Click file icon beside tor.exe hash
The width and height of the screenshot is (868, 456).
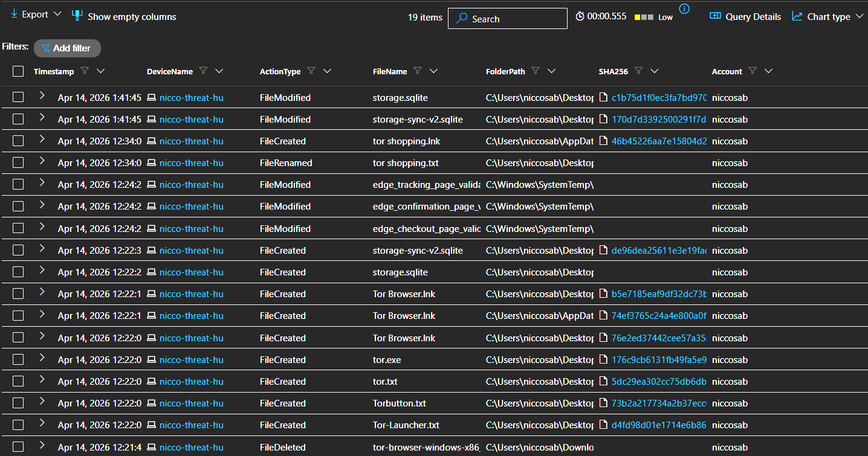(603, 360)
